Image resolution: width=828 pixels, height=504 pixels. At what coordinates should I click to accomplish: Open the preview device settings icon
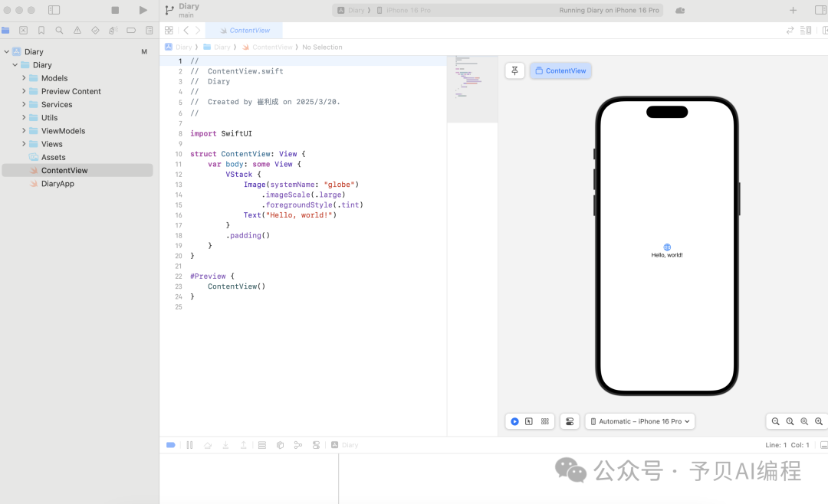tap(569, 421)
